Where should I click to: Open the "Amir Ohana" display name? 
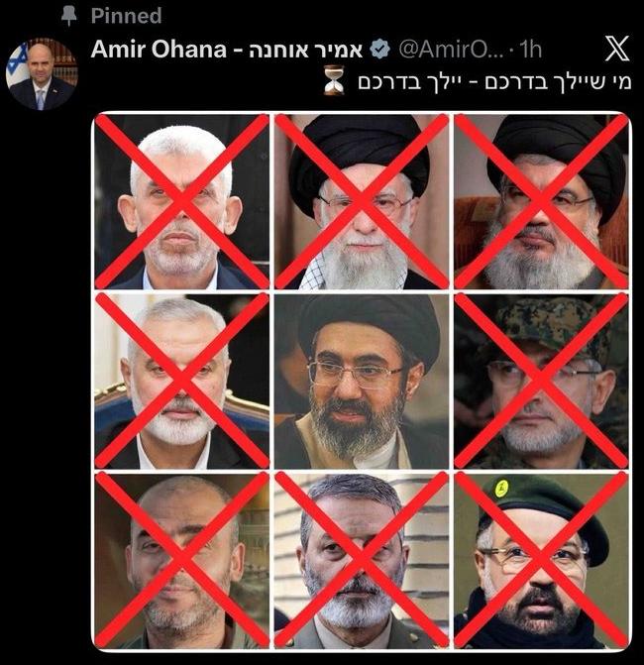(159, 50)
